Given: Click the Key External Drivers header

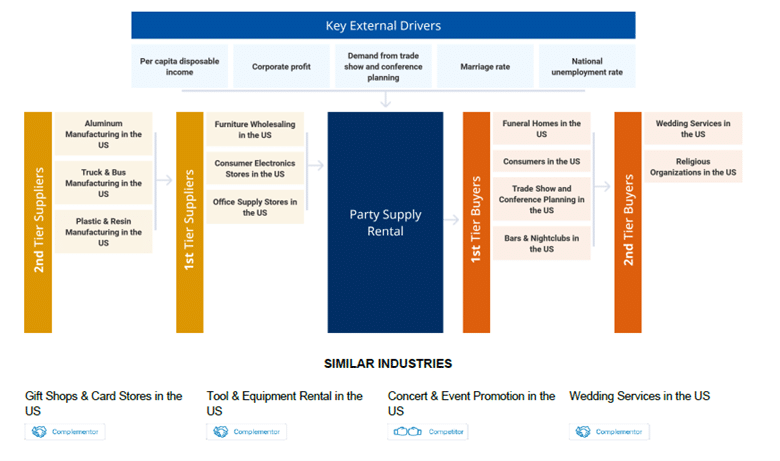Looking at the screenshot, I should (383, 25).
